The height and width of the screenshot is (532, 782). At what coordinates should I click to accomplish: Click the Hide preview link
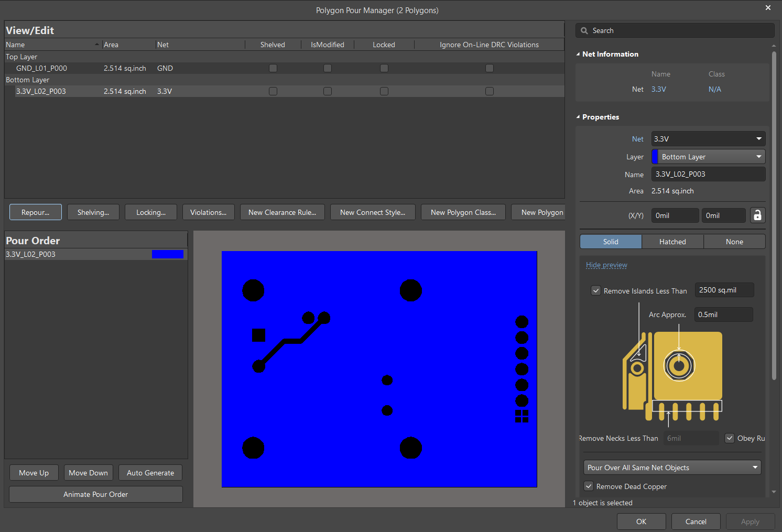[606, 265]
